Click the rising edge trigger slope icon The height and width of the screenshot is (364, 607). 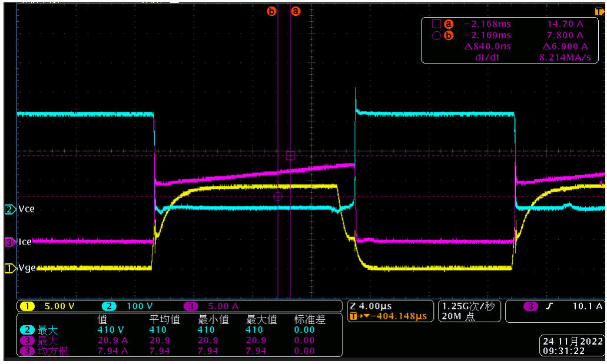pos(549,306)
